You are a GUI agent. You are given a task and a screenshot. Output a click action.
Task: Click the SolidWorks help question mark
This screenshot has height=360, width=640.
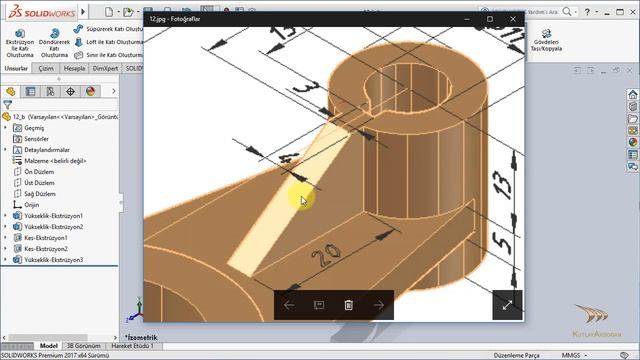(x=587, y=12)
